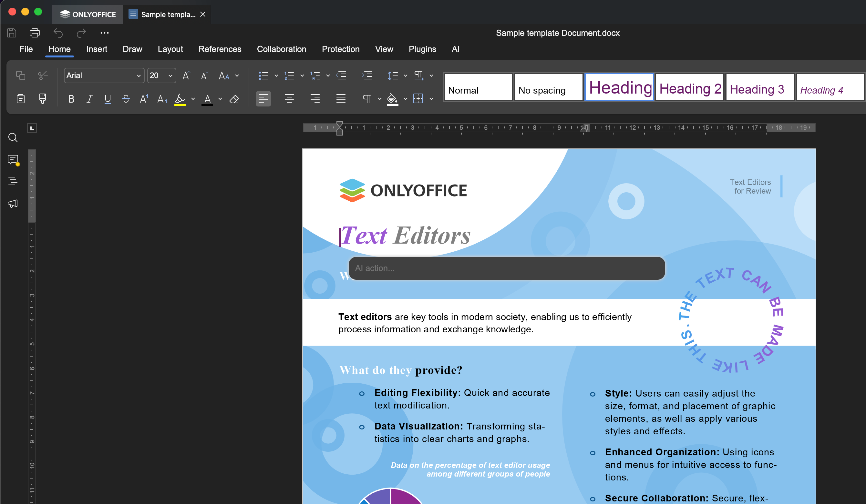
Task: Toggle align left
Action: tap(263, 99)
